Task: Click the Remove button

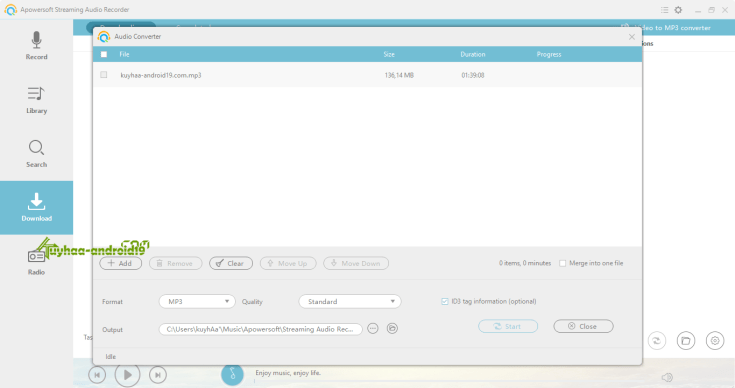Action: tap(175, 263)
